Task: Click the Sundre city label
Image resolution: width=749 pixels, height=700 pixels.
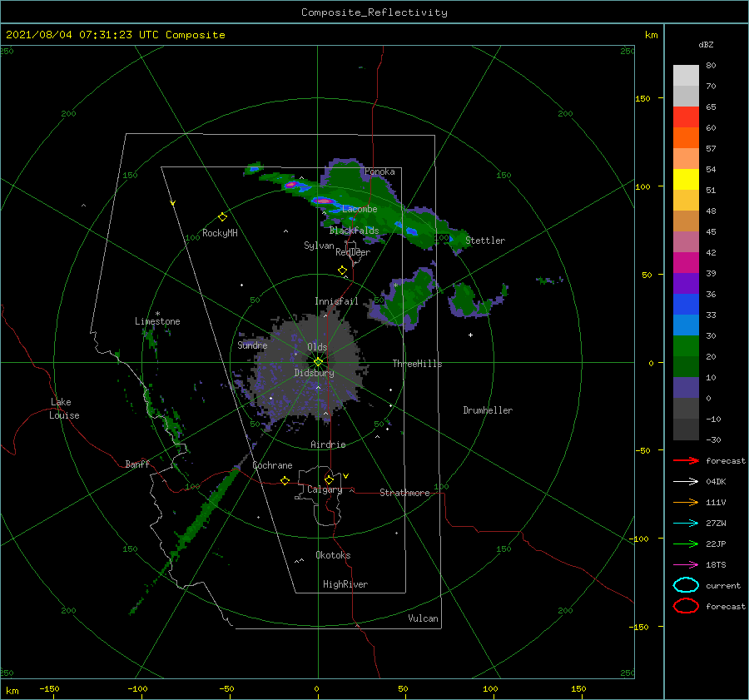Action: click(252, 345)
